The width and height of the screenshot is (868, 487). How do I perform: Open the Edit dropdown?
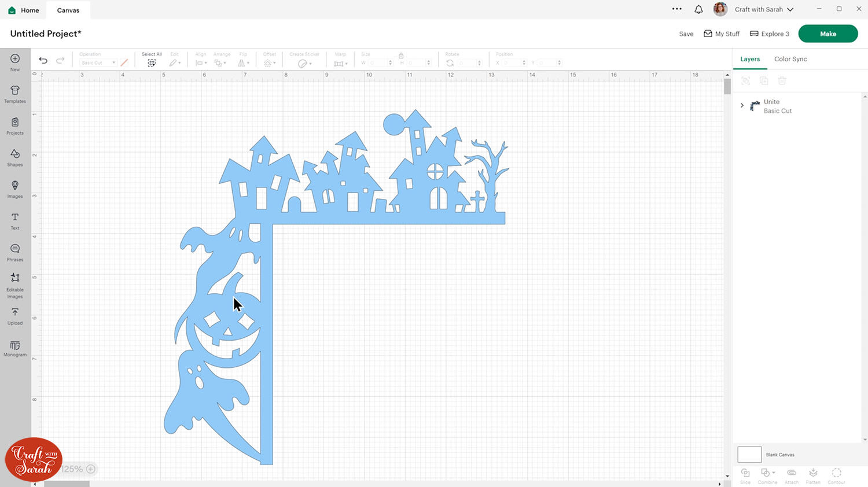tap(175, 63)
